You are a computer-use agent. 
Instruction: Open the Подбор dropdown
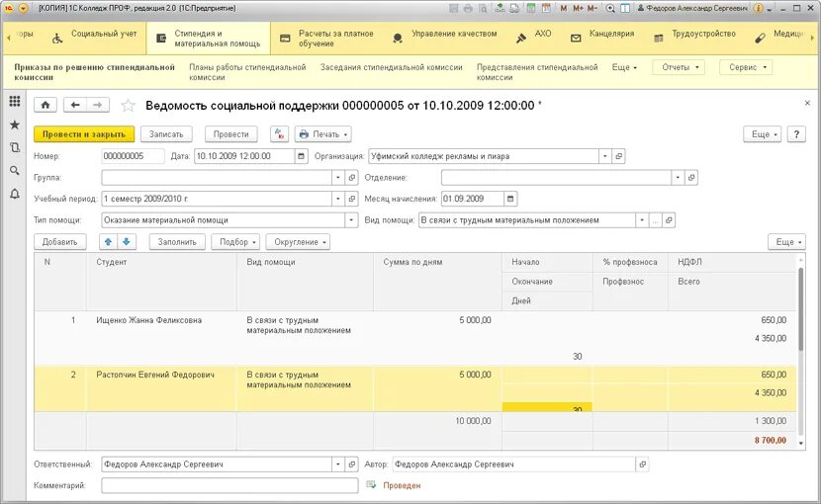235,242
